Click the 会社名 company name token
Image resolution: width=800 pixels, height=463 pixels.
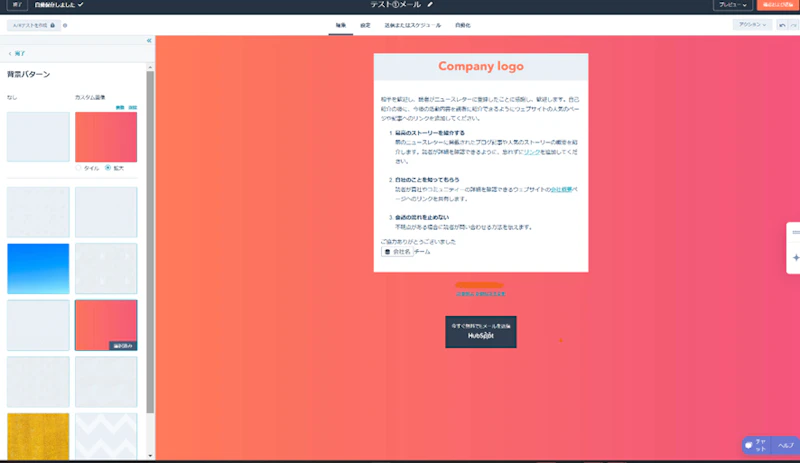tap(397, 252)
